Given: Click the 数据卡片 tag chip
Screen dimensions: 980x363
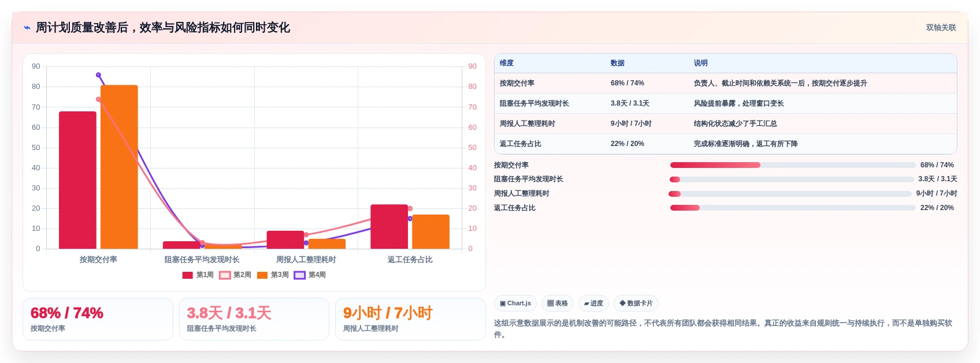Looking at the screenshot, I should (x=636, y=304).
